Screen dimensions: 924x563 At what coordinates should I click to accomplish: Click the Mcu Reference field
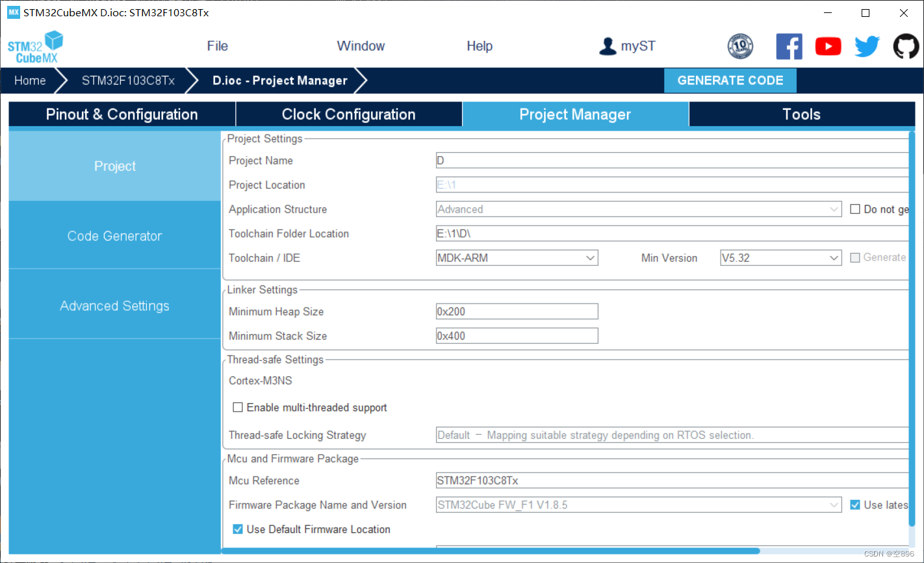pos(672,480)
